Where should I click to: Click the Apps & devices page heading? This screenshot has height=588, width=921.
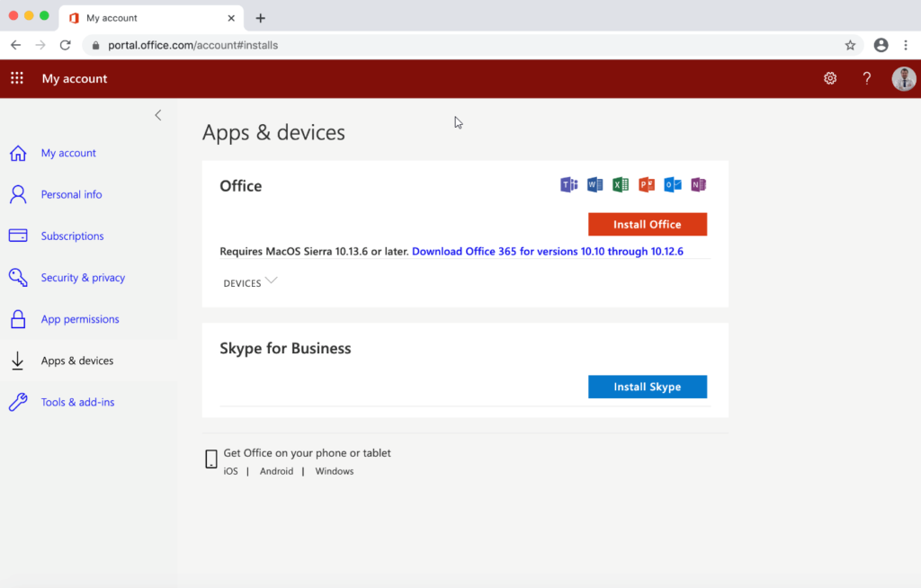[x=273, y=132]
